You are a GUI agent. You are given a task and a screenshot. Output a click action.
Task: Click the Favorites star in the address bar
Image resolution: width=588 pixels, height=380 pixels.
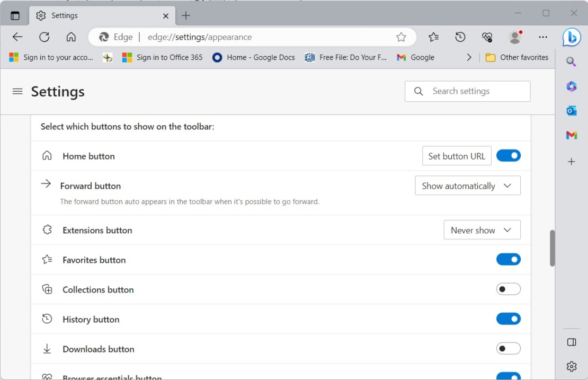tap(402, 37)
